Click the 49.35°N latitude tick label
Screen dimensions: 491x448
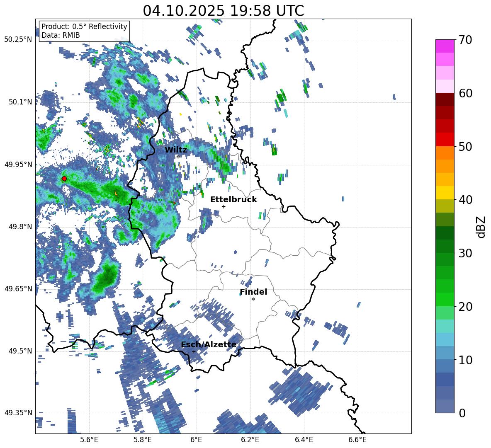[18, 413]
